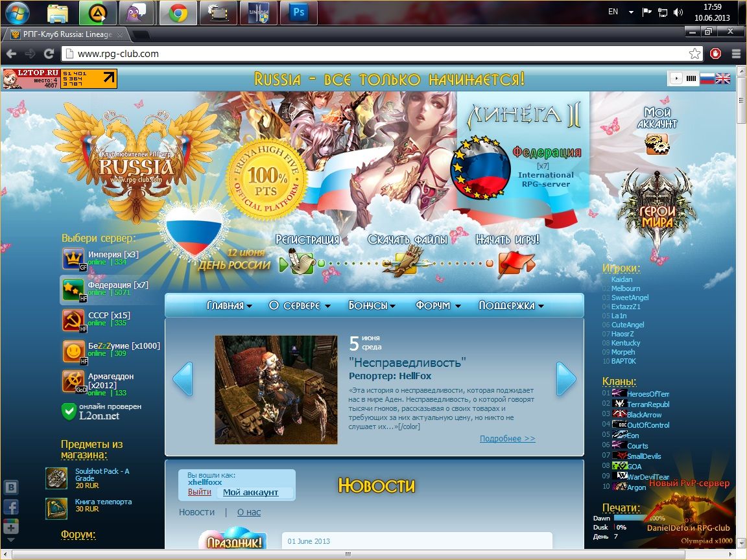
Task: Switch site language to English flag
Action: tap(723, 78)
